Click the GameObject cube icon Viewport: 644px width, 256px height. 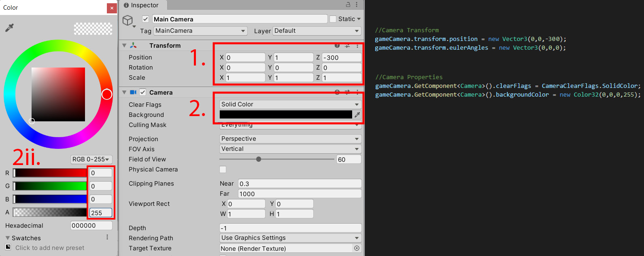click(x=128, y=20)
